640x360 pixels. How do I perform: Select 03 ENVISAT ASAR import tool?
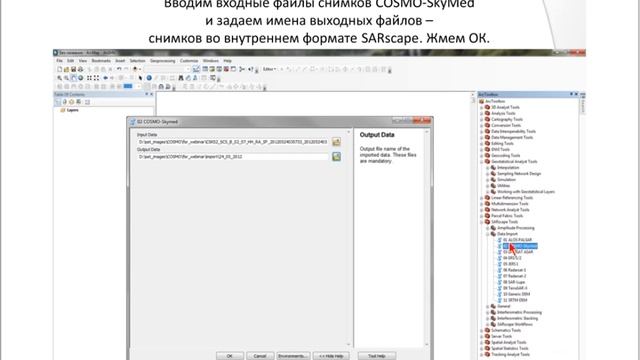pyautogui.click(x=518, y=252)
